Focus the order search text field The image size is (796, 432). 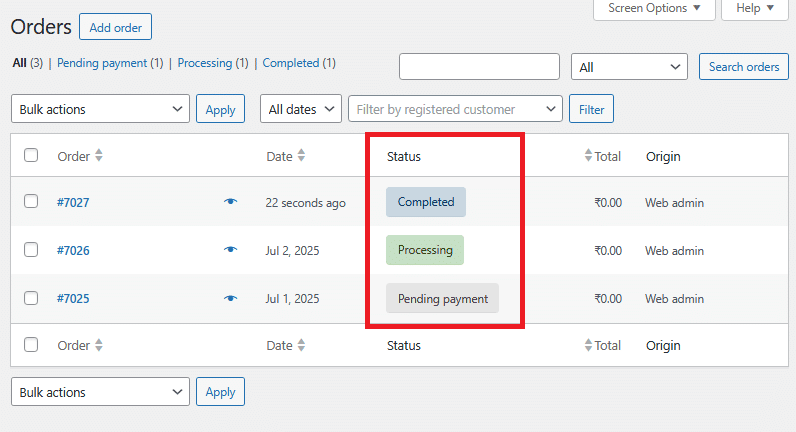479,67
